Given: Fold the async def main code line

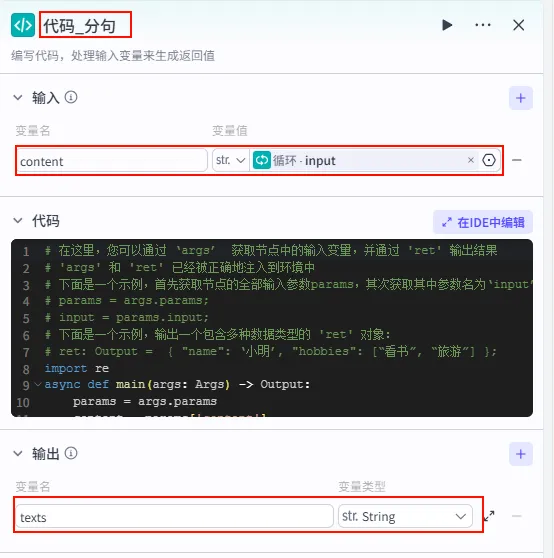Looking at the screenshot, I should 38,384.
